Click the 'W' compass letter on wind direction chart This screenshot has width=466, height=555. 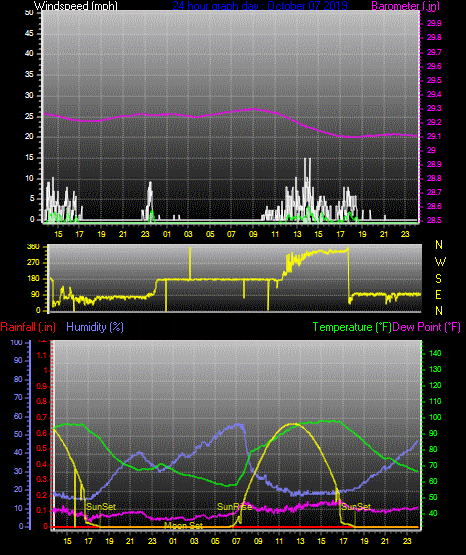pos(440,262)
